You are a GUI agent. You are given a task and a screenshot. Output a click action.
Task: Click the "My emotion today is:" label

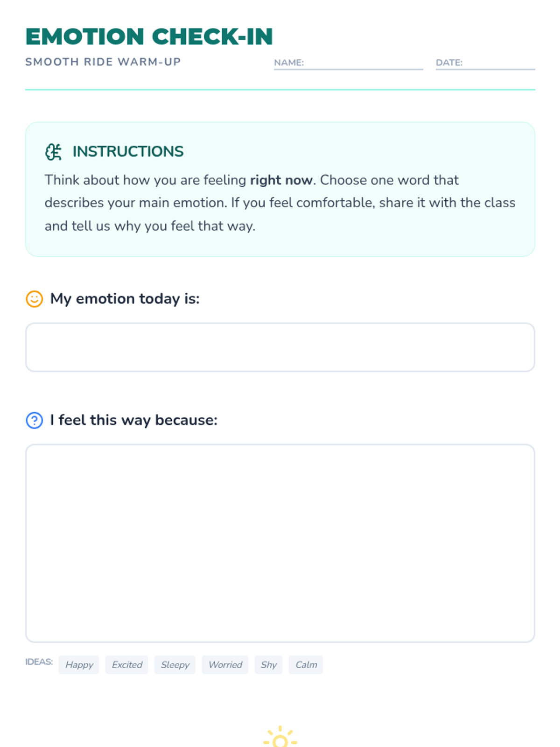coord(125,299)
